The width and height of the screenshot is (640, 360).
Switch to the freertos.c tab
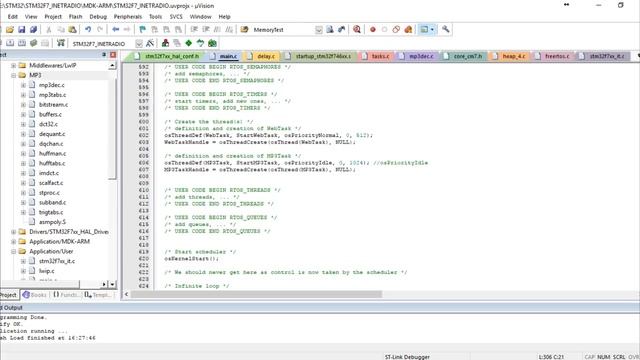[x=553, y=56]
